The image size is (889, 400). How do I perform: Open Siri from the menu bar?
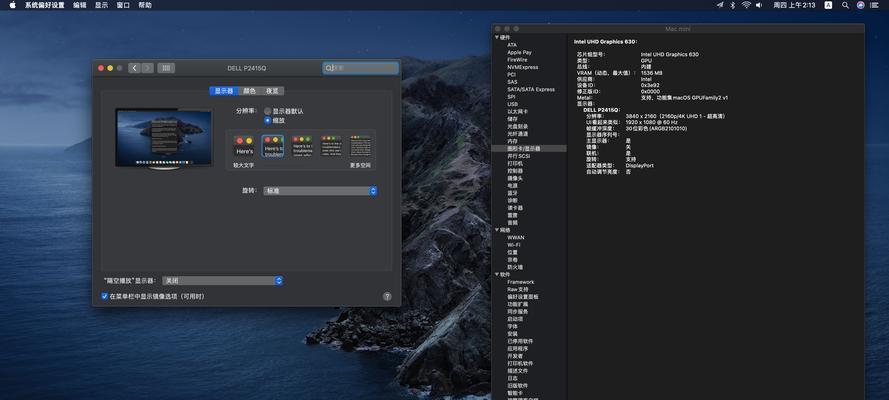pos(861,5)
